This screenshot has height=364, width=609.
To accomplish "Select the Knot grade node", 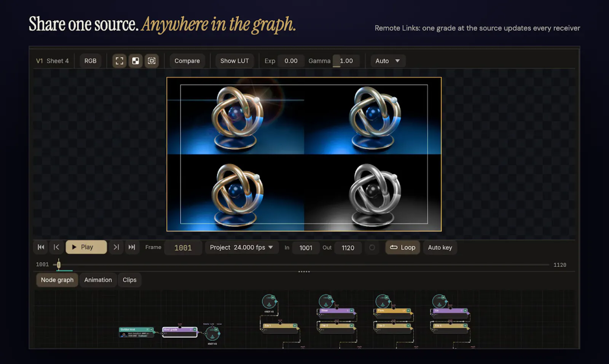I will click(180, 332).
